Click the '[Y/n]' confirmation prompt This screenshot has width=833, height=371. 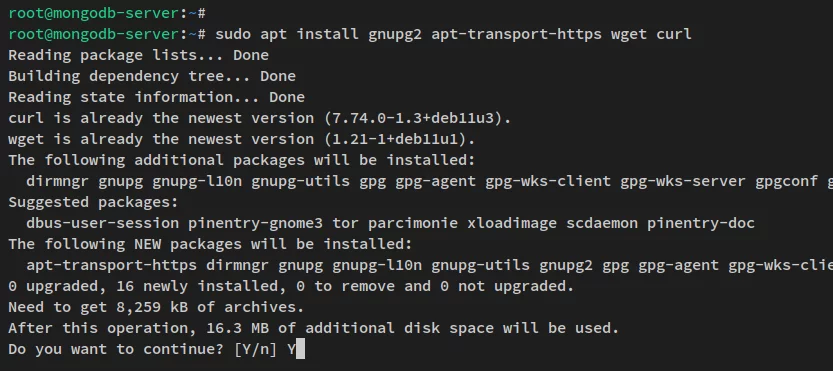256,350
